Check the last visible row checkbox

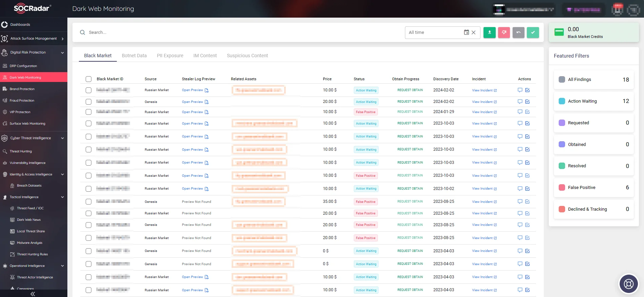tap(88, 290)
